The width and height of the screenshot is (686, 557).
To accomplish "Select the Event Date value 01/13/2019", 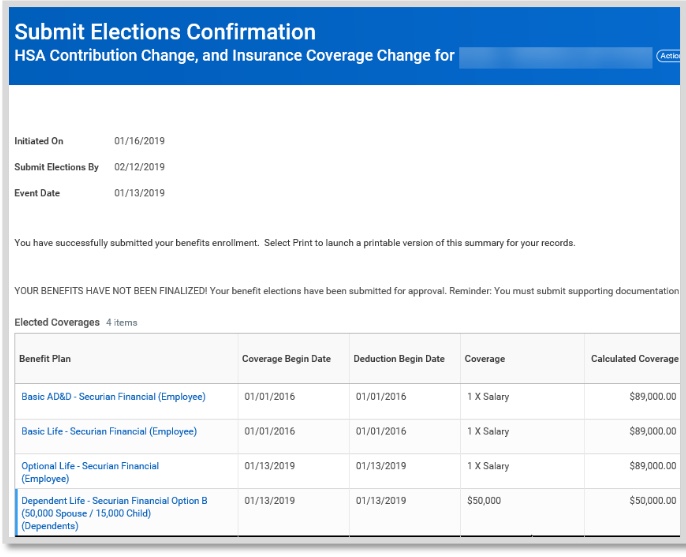I will coord(139,193).
